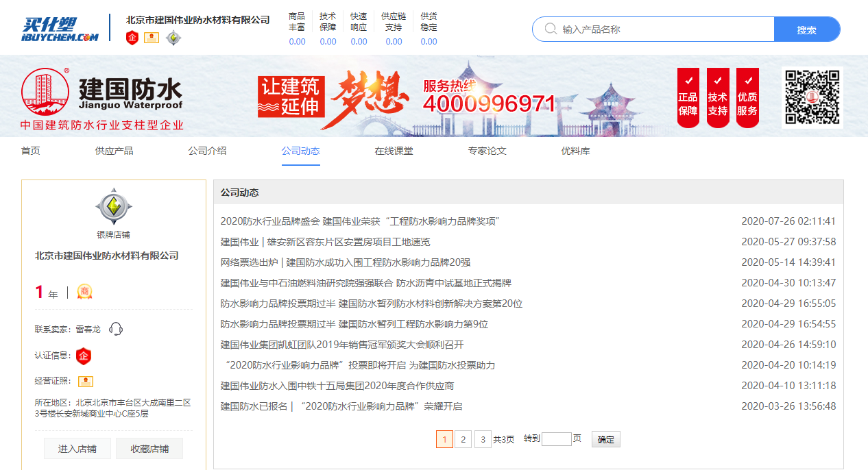
Task: Go to pagination page 3
Action: click(x=483, y=439)
